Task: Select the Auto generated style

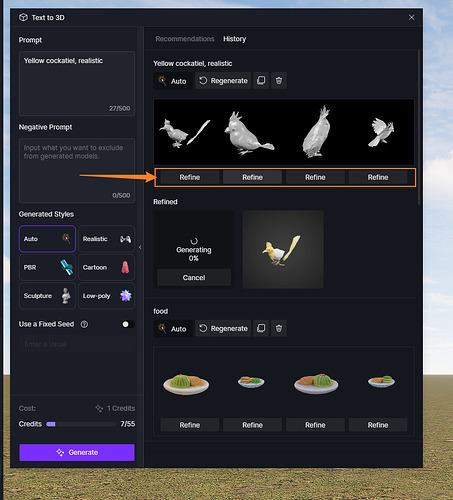Action: coord(47,239)
